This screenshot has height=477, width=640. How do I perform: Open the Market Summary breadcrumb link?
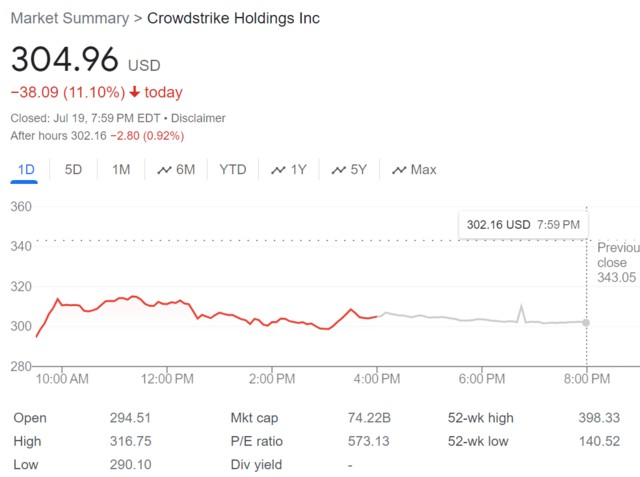tap(69, 18)
